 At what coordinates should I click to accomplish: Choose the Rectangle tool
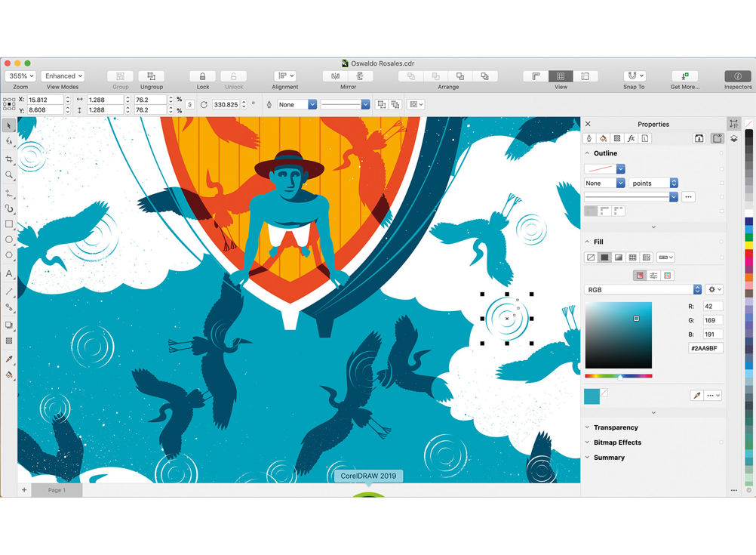[9, 224]
